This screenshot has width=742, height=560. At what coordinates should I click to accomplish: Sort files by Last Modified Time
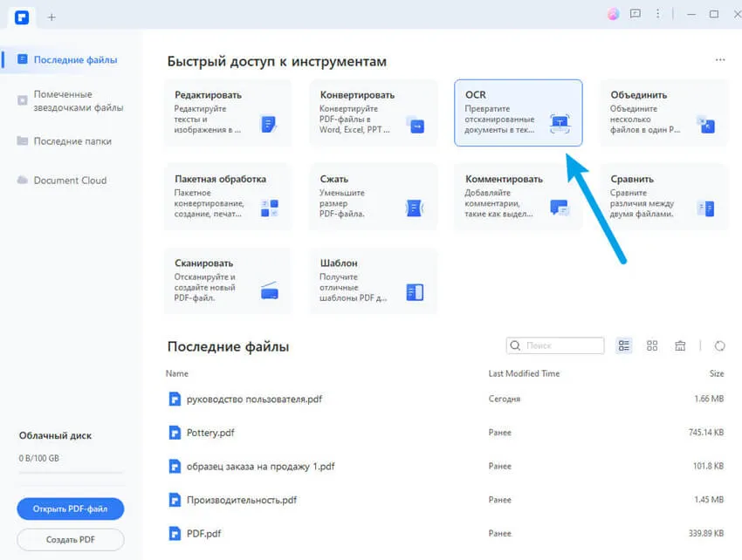(524, 373)
